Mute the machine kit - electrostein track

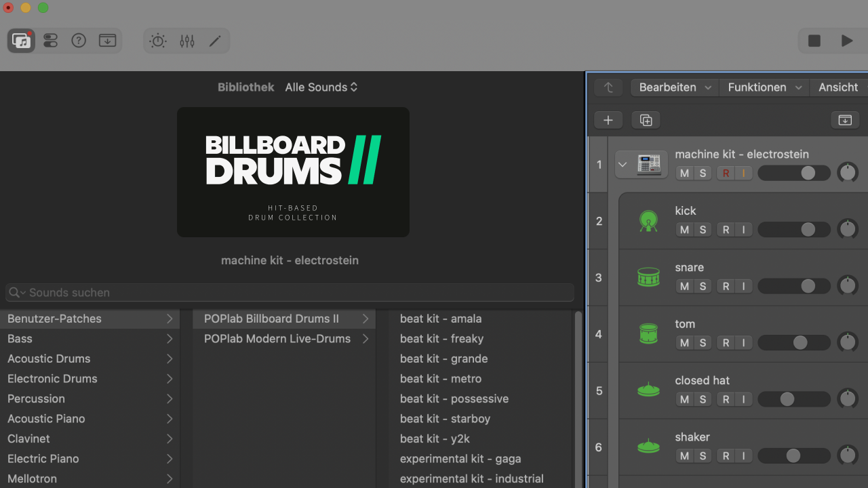coord(684,173)
